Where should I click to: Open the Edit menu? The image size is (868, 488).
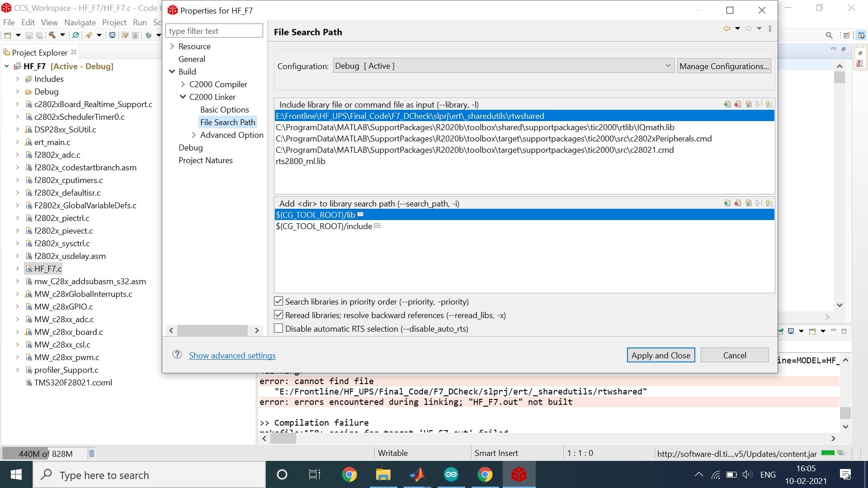tap(28, 22)
